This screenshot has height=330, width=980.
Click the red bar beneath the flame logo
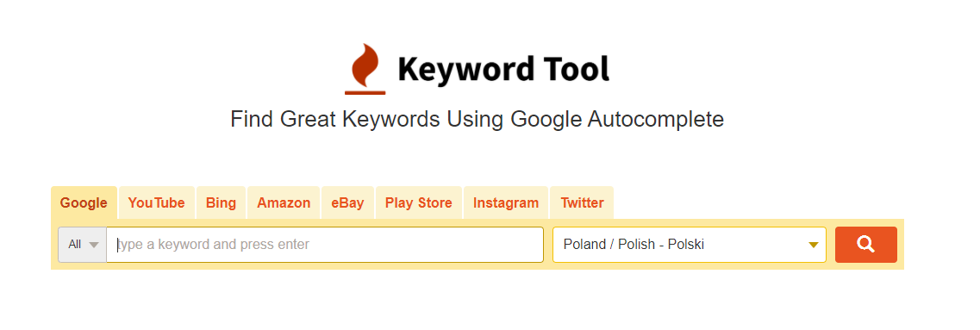coord(365,93)
